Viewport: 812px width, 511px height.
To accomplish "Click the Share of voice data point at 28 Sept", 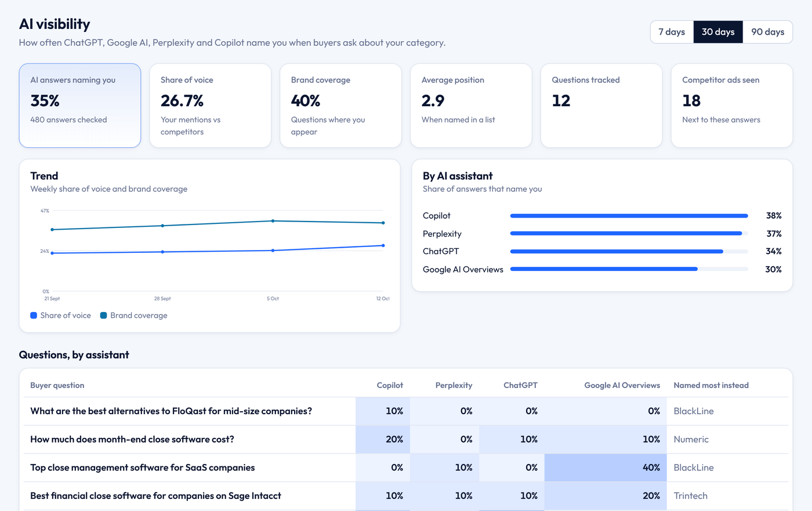I will (x=162, y=252).
